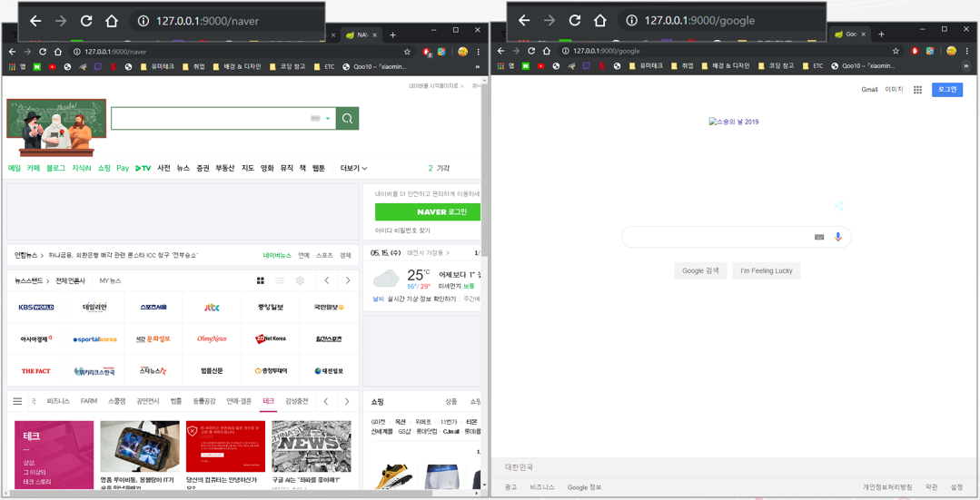Click the Gmail link on Google page

(x=869, y=90)
